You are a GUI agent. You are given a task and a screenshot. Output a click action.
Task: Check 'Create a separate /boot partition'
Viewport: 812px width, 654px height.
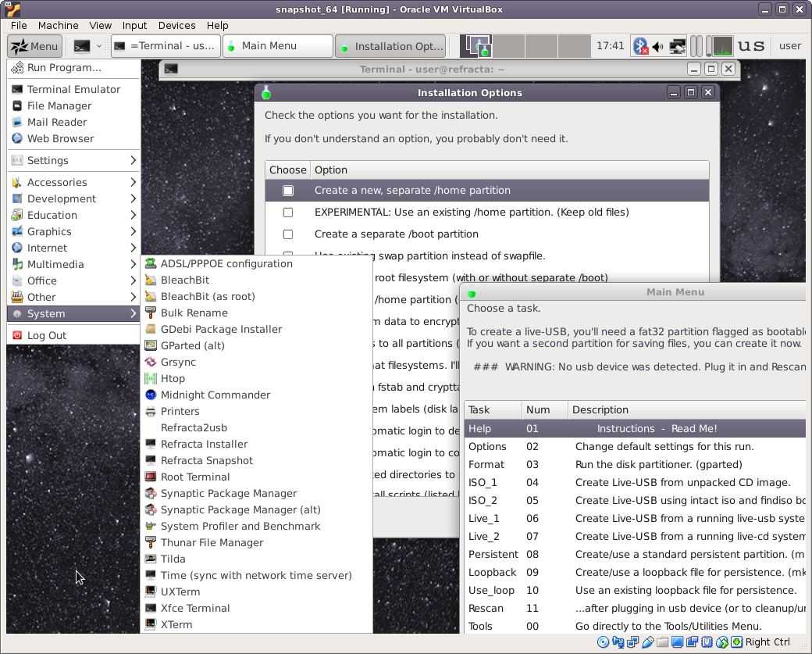[x=288, y=234]
